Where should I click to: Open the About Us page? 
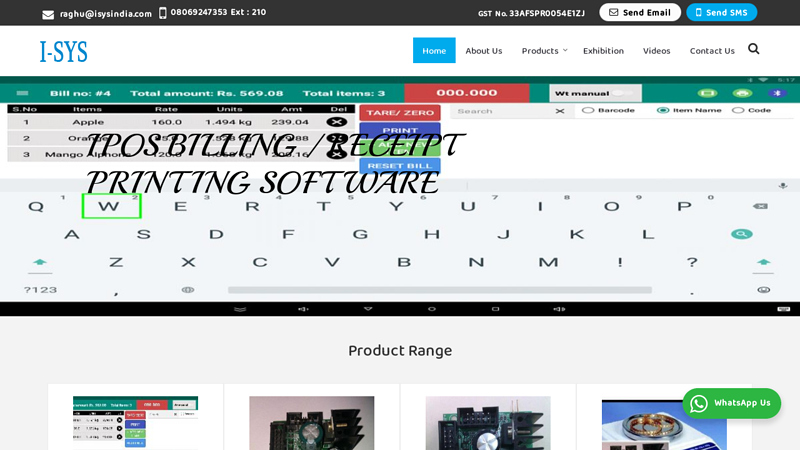click(x=484, y=51)
